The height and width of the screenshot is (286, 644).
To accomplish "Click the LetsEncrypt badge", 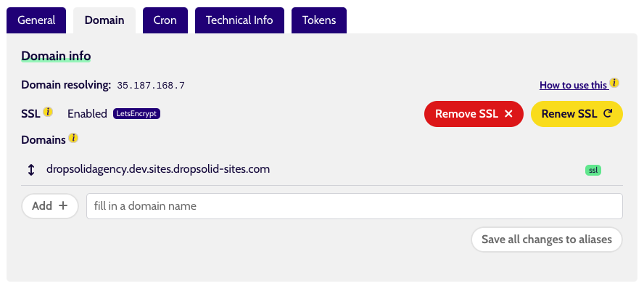I will pyautogui.click(x=137, y=113).
